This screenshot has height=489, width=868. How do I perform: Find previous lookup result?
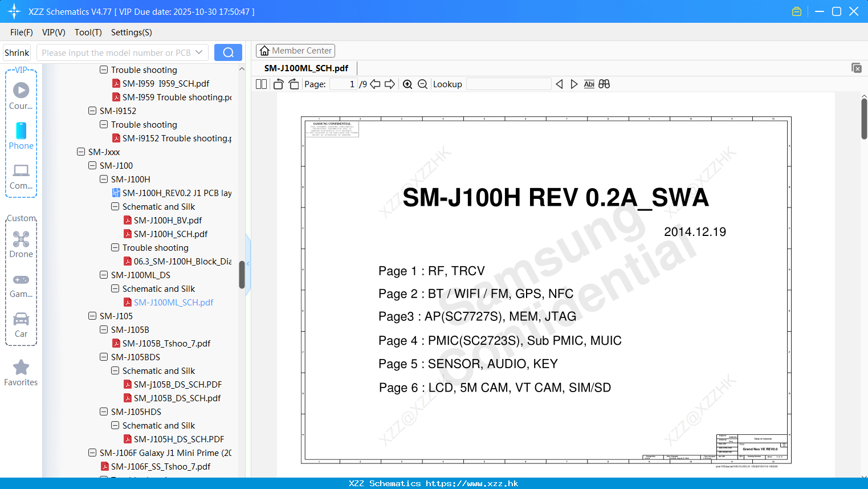click(x=559, y=84)
